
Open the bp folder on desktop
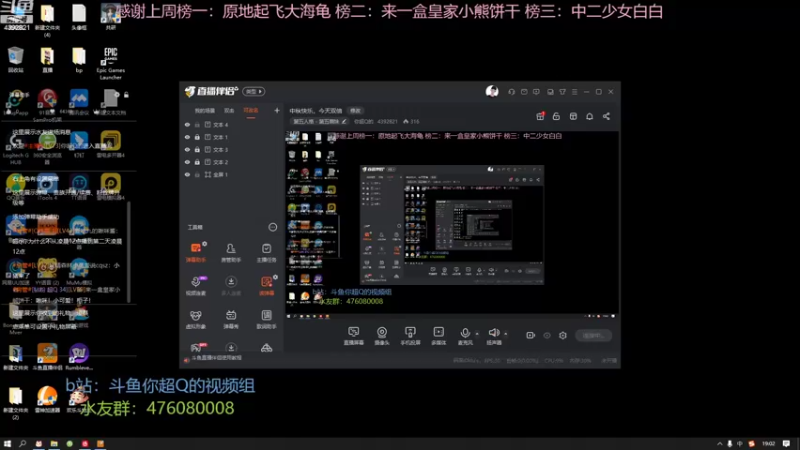tap(79, 60)
